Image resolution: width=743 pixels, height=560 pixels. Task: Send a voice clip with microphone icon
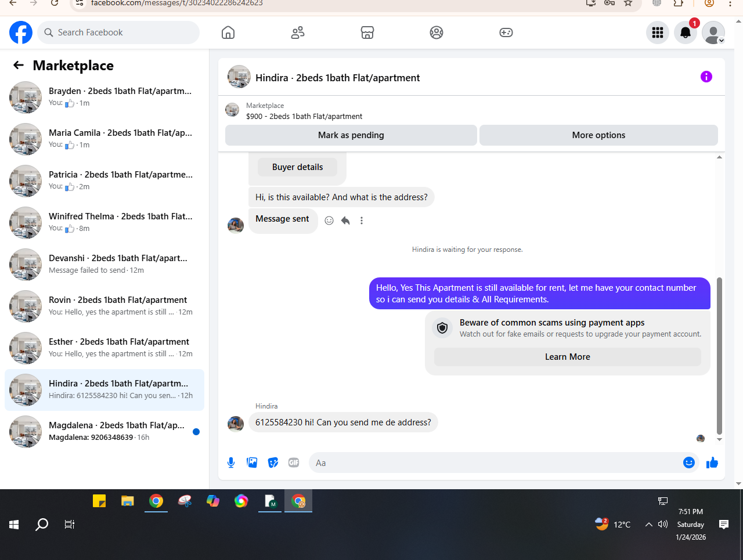[x=231, y=463]
